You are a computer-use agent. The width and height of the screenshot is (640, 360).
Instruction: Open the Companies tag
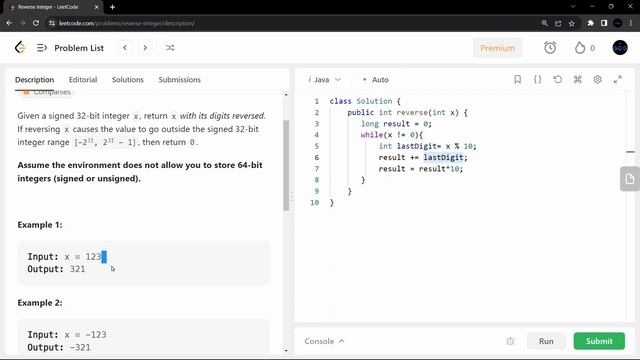(x=47, y=92)
